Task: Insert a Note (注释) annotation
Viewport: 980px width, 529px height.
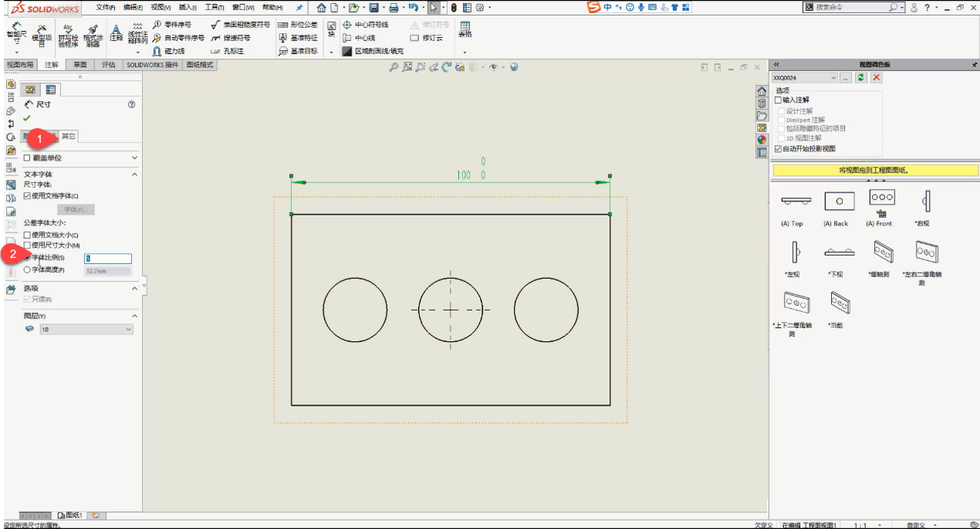Action: (x=117, y=32)
